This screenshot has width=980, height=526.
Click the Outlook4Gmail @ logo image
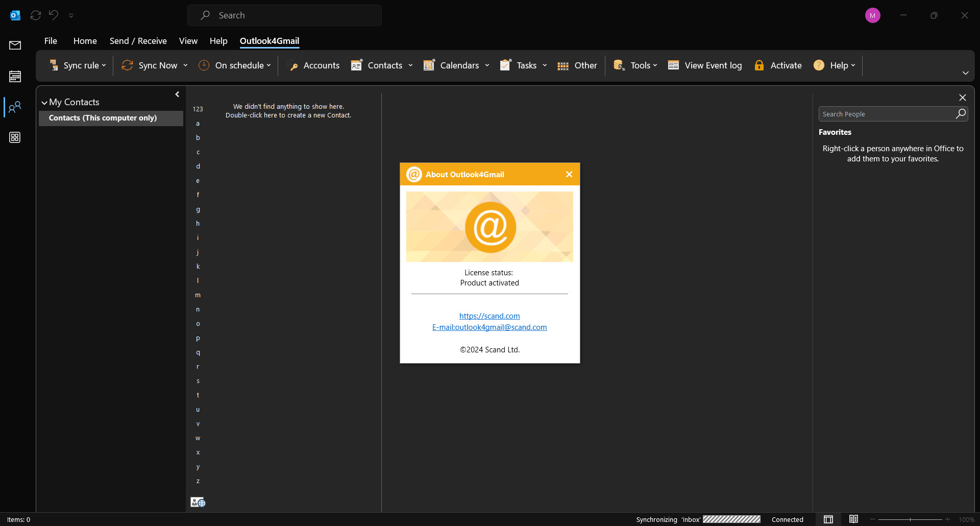click(x=490, y=227)
